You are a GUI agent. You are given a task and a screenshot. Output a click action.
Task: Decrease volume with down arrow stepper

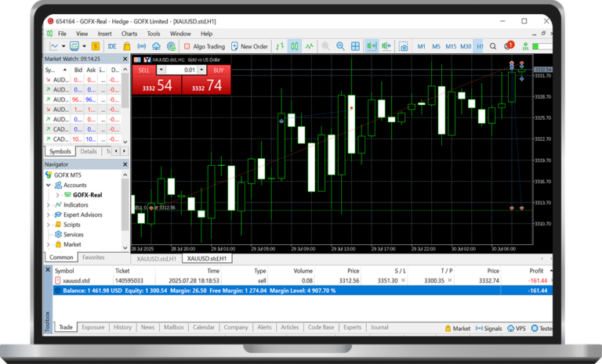pos(161,70)
